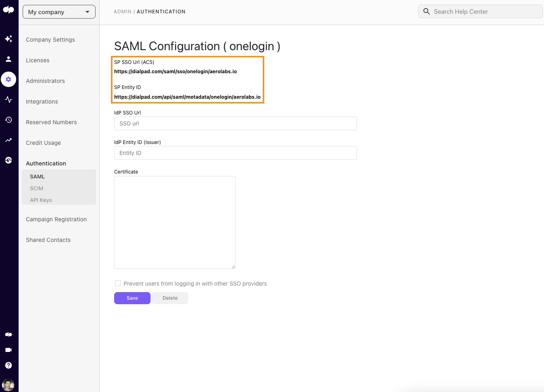Click inside the Certificate text area

tap(175, 222)
